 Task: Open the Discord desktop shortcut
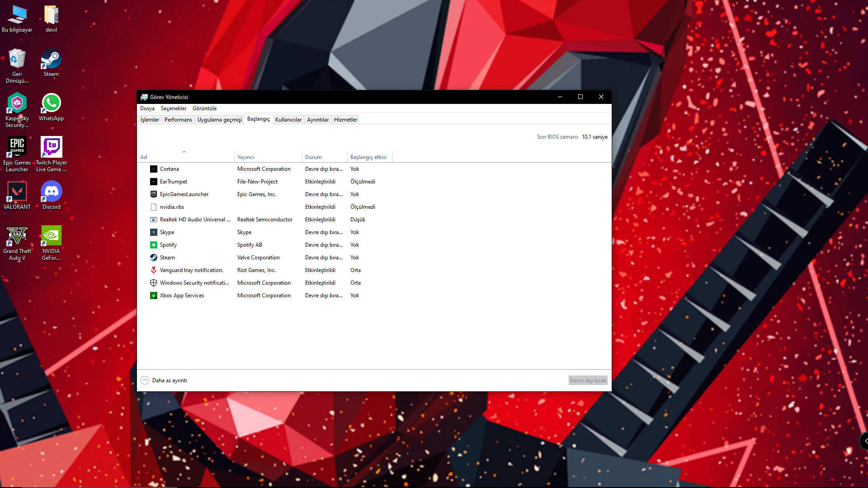(51, 192)
